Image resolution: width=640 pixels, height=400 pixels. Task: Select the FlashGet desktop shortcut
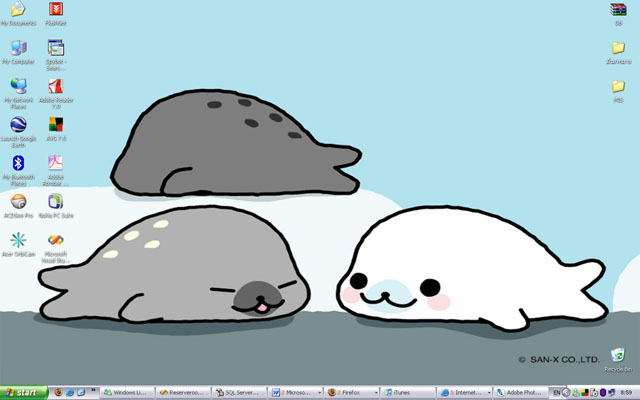click(x=56, y=13)
